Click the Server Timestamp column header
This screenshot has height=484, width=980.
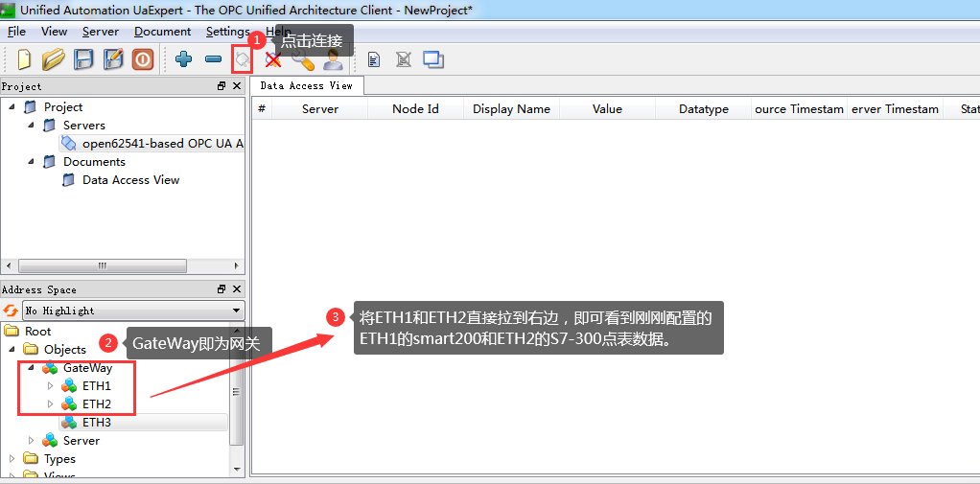click(x=896, y=108)
